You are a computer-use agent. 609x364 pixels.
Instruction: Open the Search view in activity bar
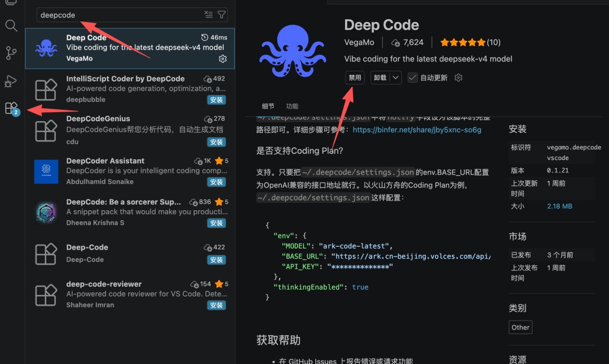click(11, 25)
